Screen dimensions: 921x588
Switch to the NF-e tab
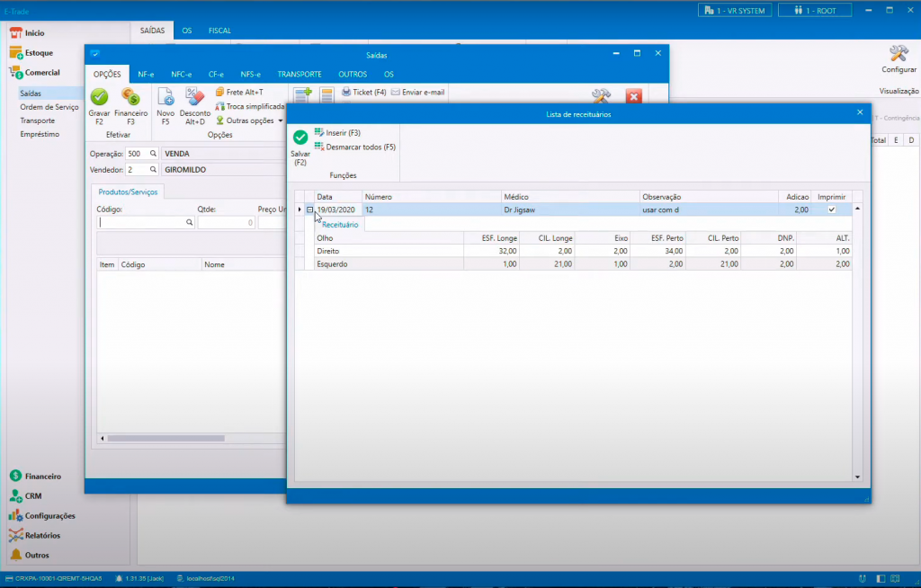click(146, 74)
